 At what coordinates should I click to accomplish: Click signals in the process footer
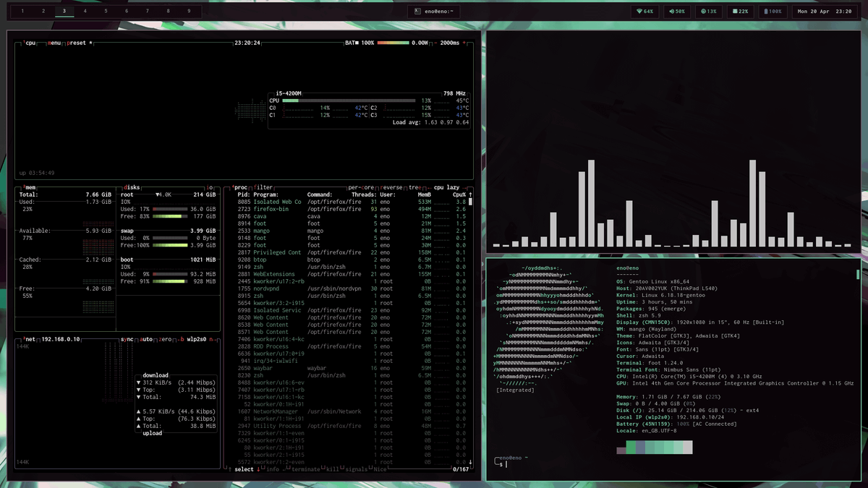click(357, 469)
